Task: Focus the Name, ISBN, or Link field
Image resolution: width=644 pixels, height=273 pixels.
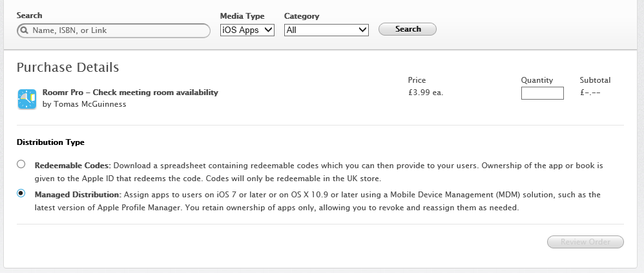Action: click(x=116, y=30)
